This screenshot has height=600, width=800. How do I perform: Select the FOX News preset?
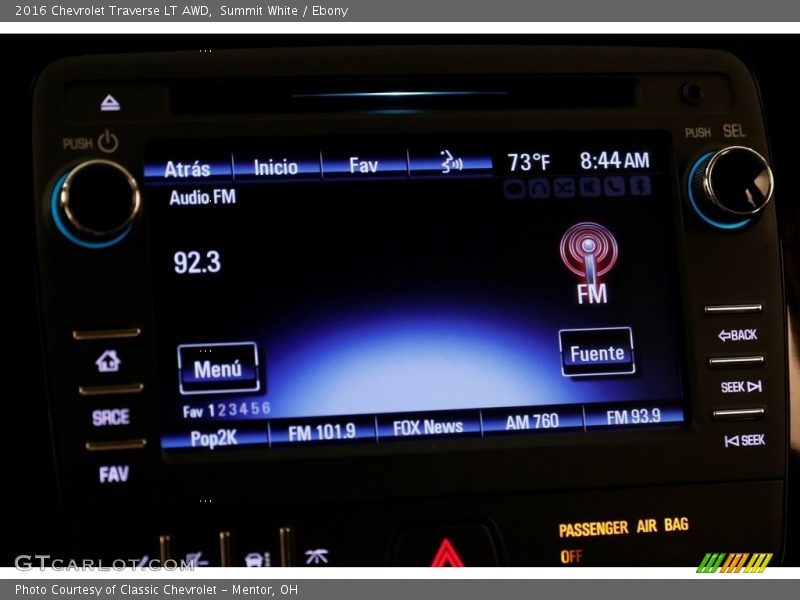(x=428, y=427)
